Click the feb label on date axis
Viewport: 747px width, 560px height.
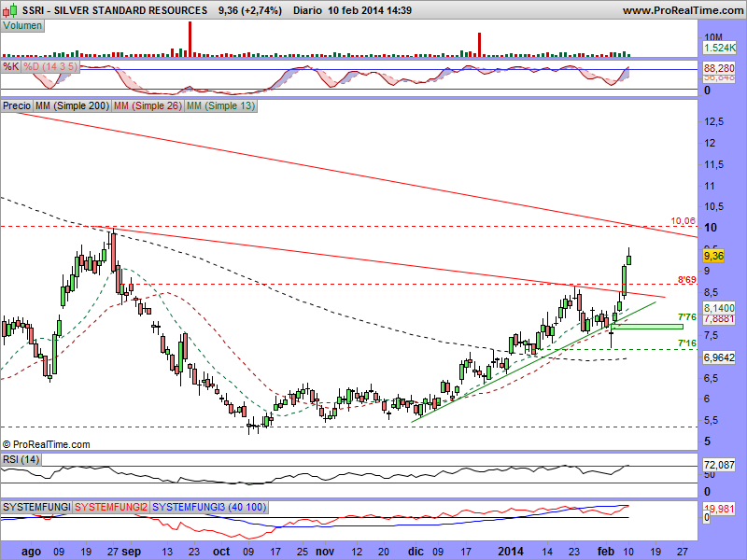(606, 552)
